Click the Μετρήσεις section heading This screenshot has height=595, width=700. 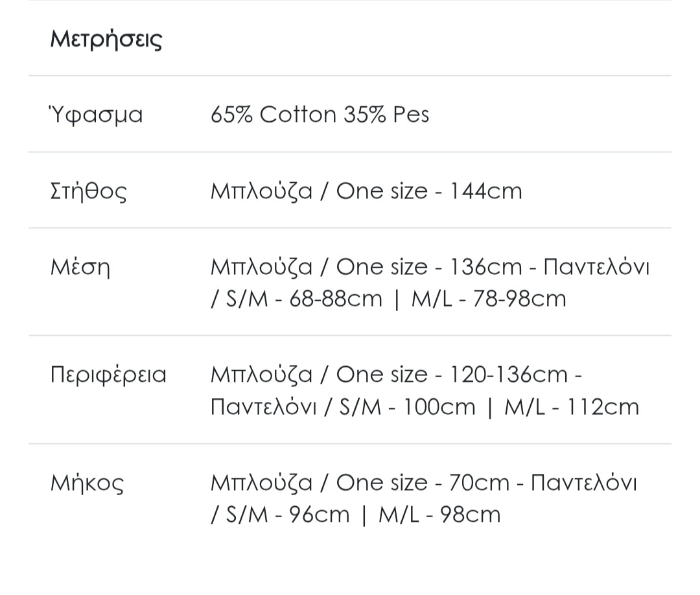(x=106, y=39)
